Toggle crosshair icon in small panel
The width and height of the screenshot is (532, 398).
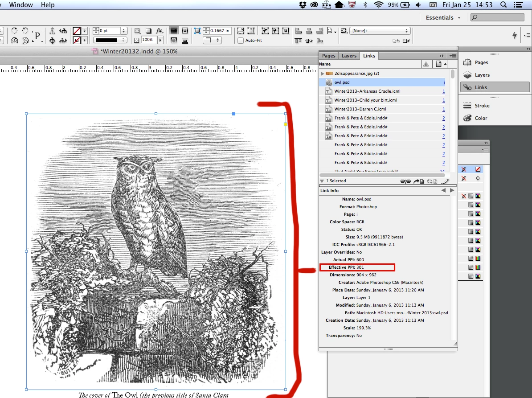[x=478, y=178]
